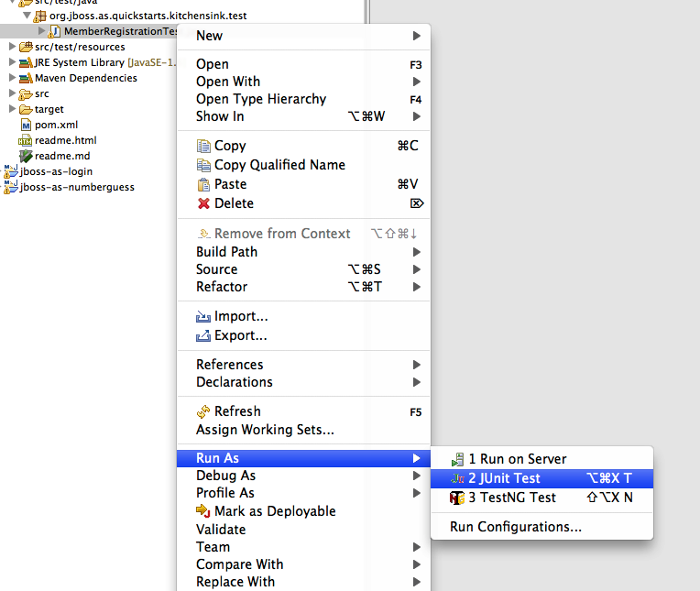Viewport: 700px width, 591px height.
Task: Open the Profile As submenu
Action: click(x=303, y=493)
